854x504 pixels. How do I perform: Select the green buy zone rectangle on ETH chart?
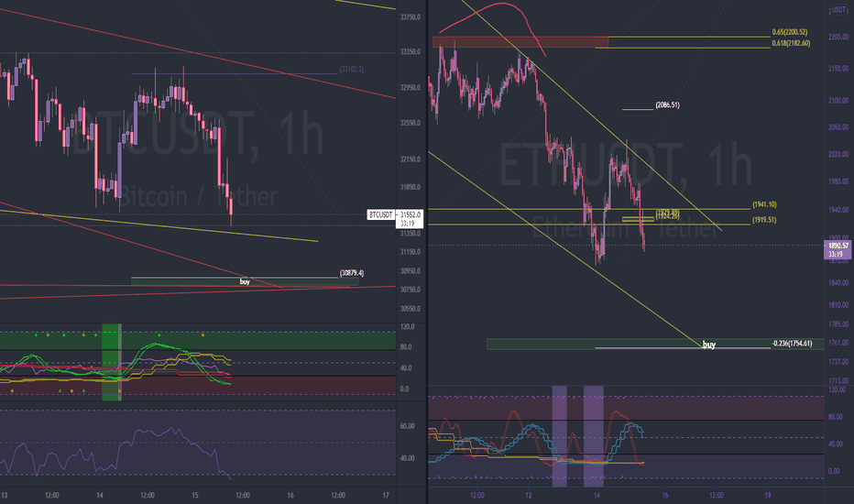click(x=654, y=344)
